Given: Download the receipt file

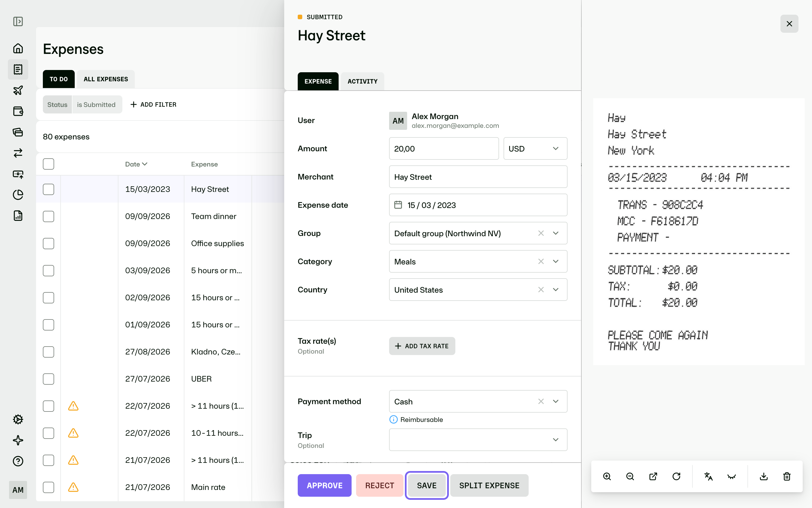Looking at the screenshot, I should pos(764,476).
